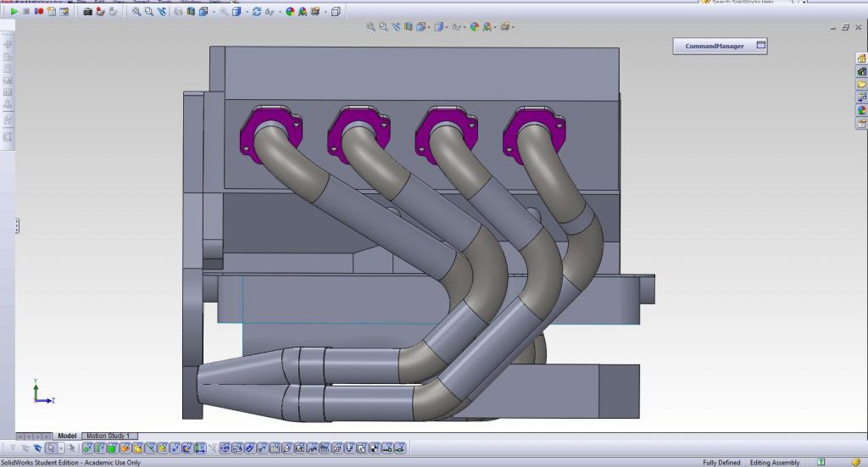Click the green circle mate filter icon
Screen dimensions: 868x467
(x=87, y=448)
